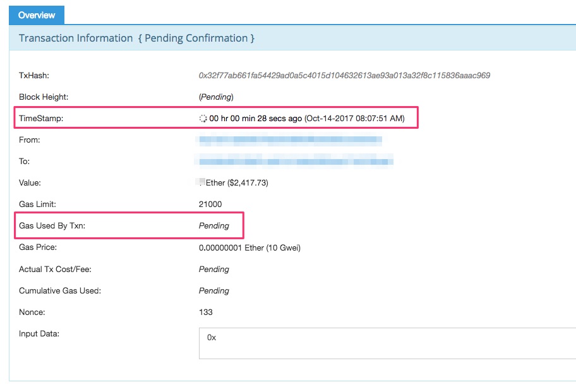
Task: Click the Pending value for Gas Used By Txn
Action: click(214, 225)
